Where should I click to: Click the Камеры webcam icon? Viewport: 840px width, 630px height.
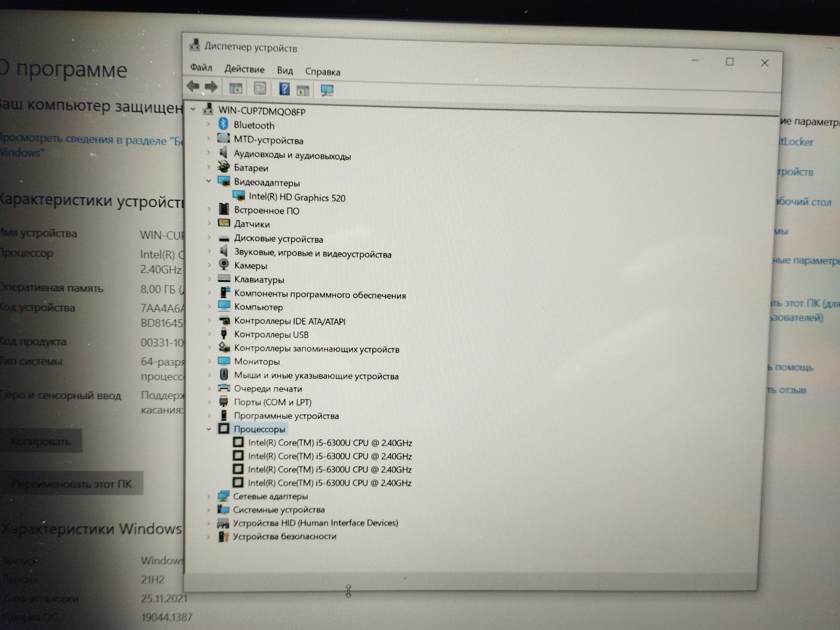coord(224,264)
